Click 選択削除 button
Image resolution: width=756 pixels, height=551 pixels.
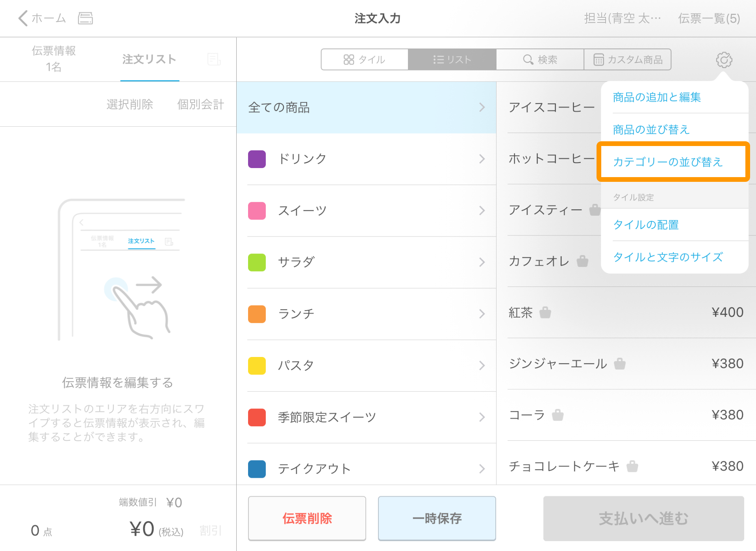coord(130,104)
